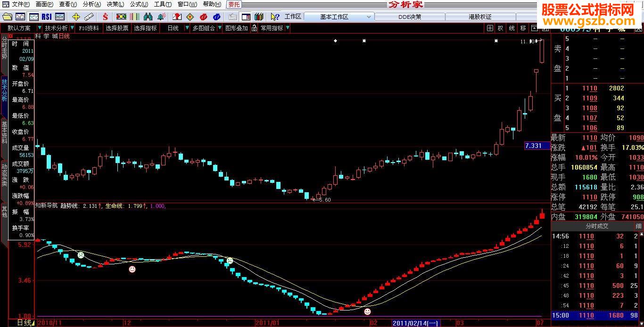
Task: Click the context help cursor icon
Action: tap(275, 16)
